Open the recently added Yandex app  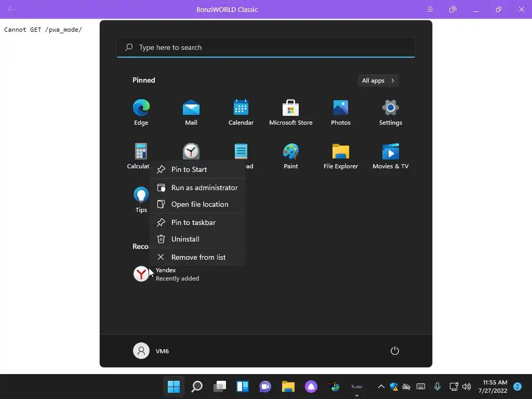(166, 274)
